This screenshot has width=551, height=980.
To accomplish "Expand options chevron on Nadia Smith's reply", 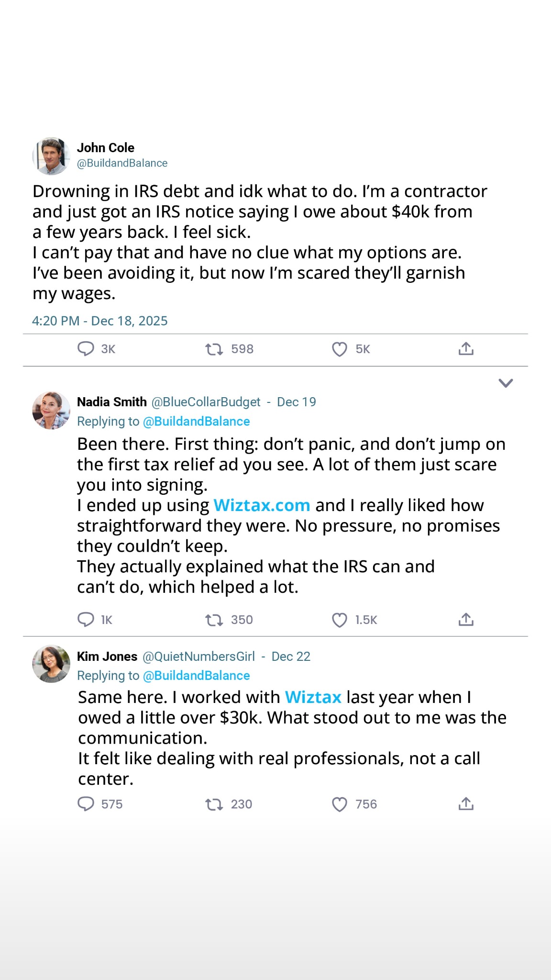I will [506, 383].
